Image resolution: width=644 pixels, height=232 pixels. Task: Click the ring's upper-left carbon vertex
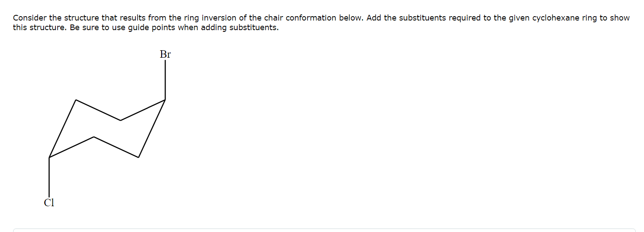point(76,100)
